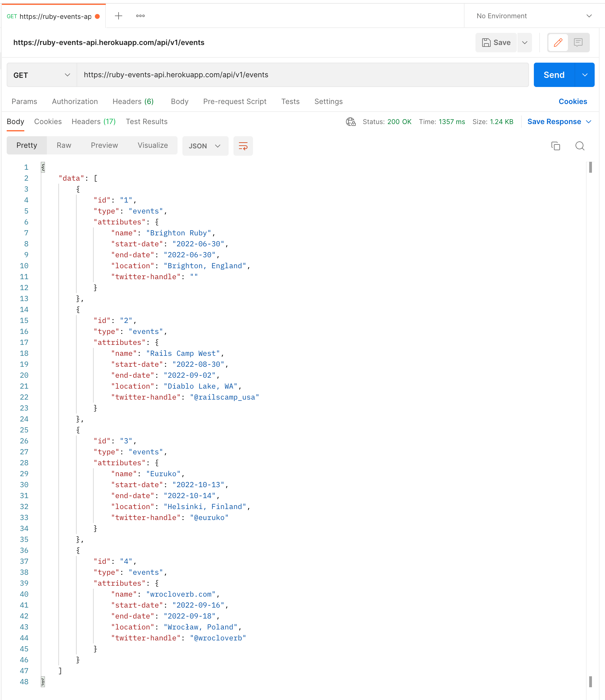Change the JSON format dropdown

click(x=206, y=146)
